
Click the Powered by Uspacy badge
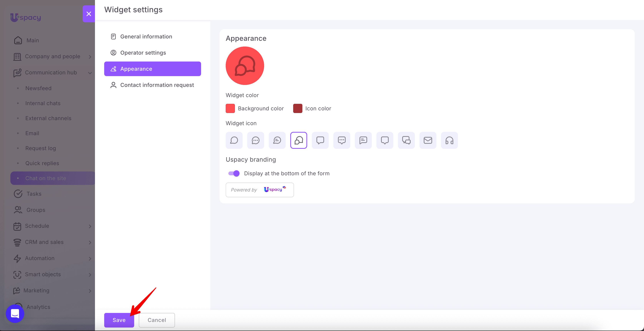260,190
